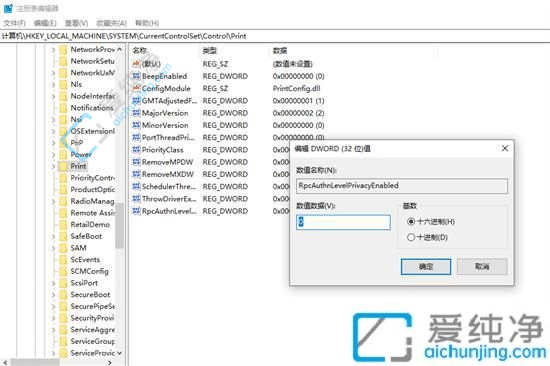550x366 pixels.
Task: Select the RemoveMPDW DWORD icon
Action: pyautogui.click(x=136, y=162)
